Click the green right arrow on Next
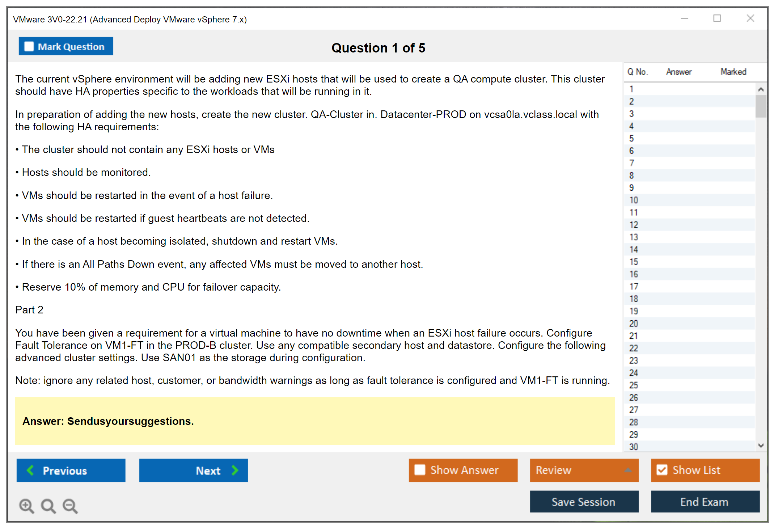 point(235,470)
